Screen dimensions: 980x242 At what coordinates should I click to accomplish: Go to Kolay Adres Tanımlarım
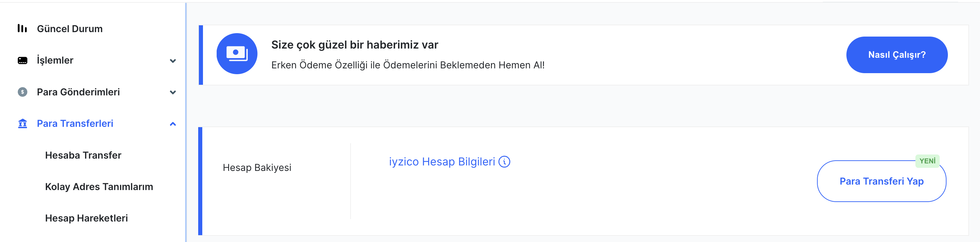[x=99, y=187]
